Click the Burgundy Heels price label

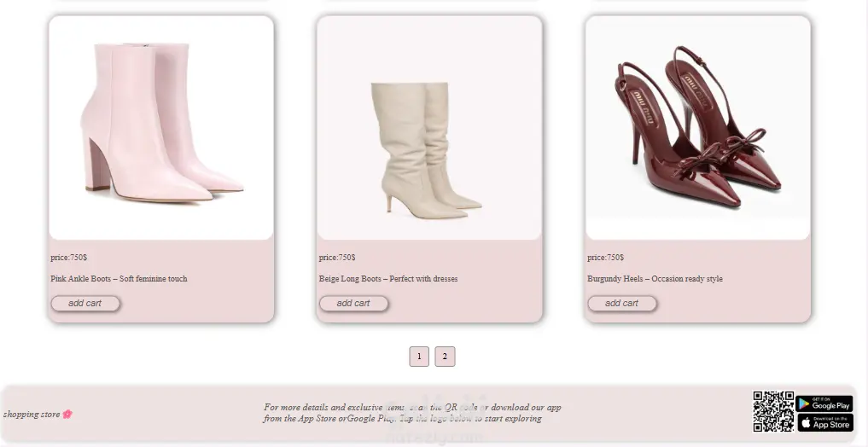coord(606,258)
